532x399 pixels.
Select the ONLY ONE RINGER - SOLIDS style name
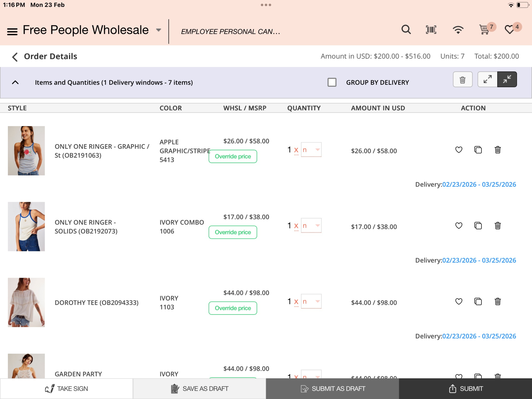tap(86, 227)
